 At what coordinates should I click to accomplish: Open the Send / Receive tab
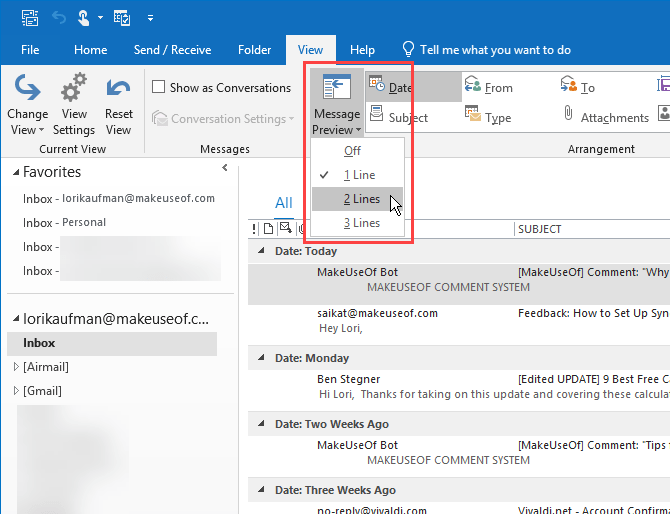[172, 50]
